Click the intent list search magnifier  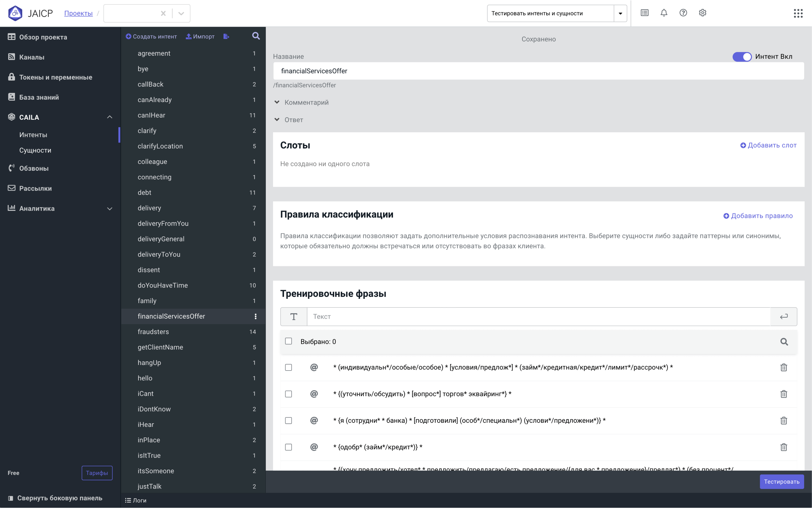256,36
